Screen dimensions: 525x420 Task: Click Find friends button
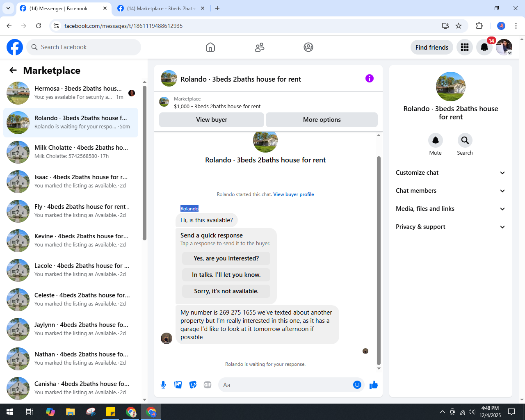tap(432, 48)
